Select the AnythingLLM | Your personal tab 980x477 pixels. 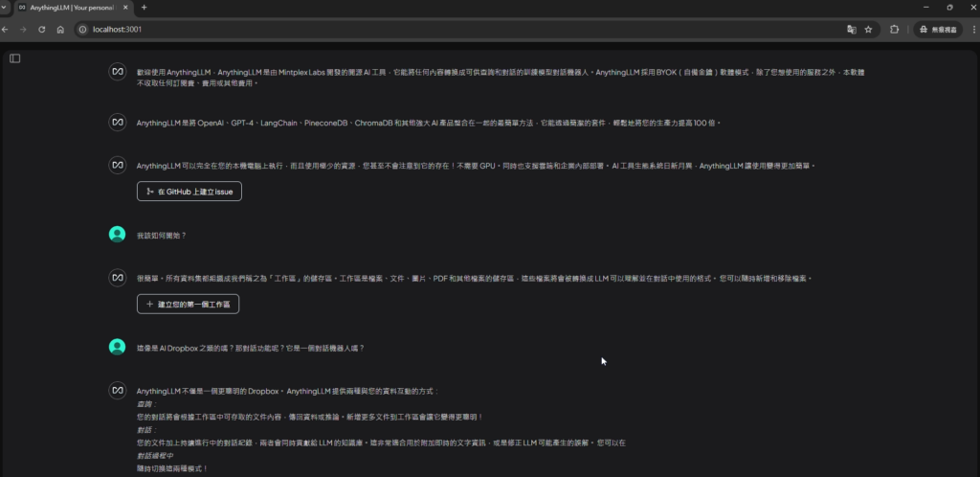point(74,8)
